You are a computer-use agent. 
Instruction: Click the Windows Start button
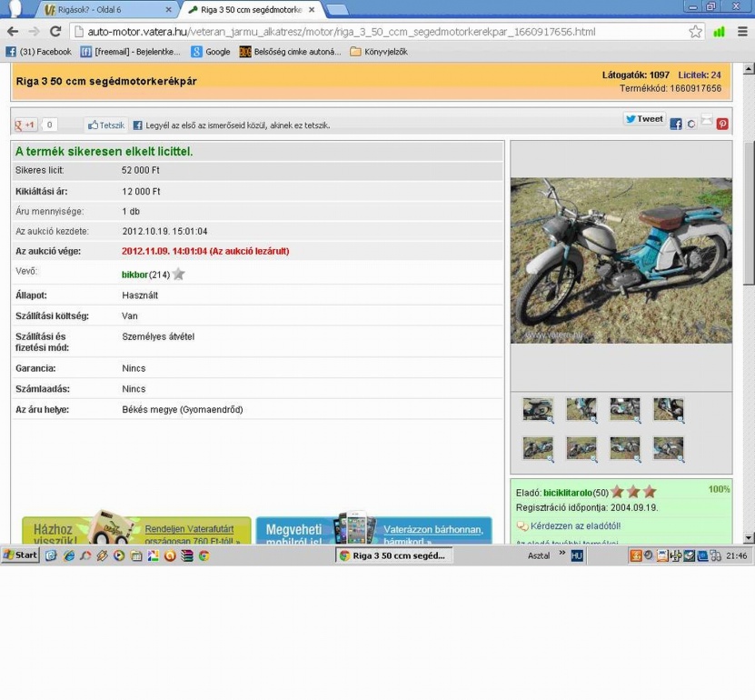point(21,555)
